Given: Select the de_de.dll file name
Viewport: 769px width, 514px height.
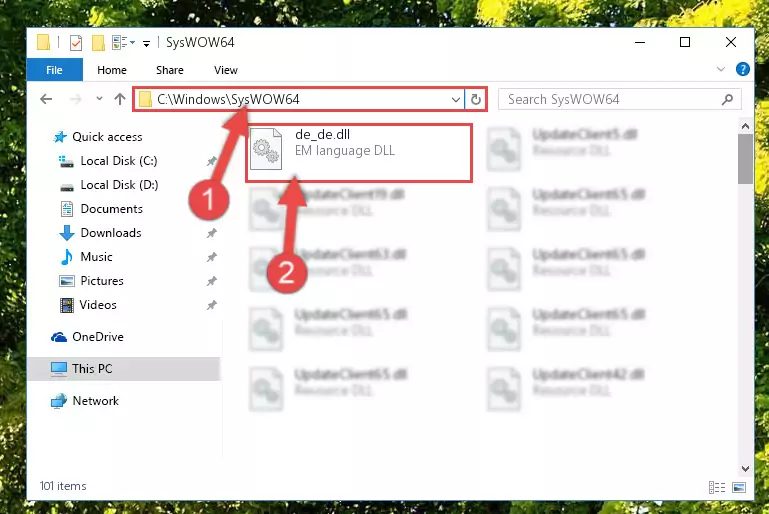Looking at the screenshot, I should pyautogui.click(x=322, y=134).
